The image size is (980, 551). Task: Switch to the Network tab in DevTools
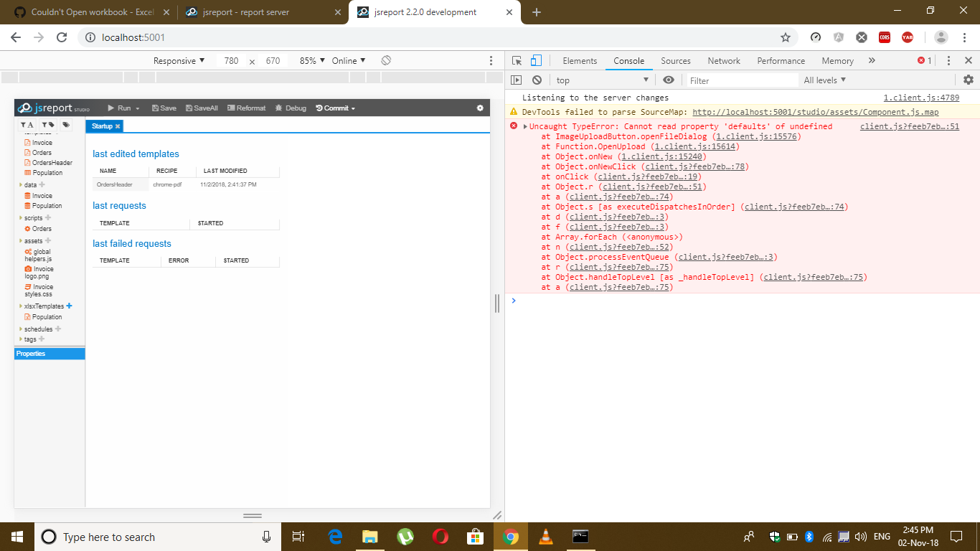click(723, 61)
